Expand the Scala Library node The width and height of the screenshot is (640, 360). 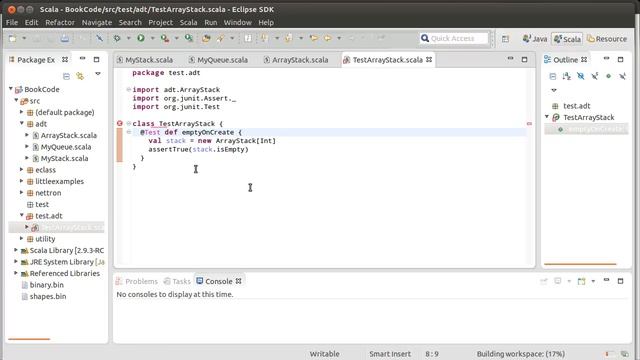[x=16, y=249]
